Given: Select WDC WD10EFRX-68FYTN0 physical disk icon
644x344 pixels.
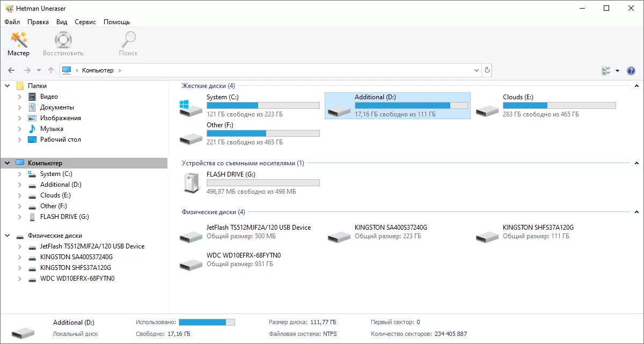Looking at the screenshot, I should [x=191, y=264].
